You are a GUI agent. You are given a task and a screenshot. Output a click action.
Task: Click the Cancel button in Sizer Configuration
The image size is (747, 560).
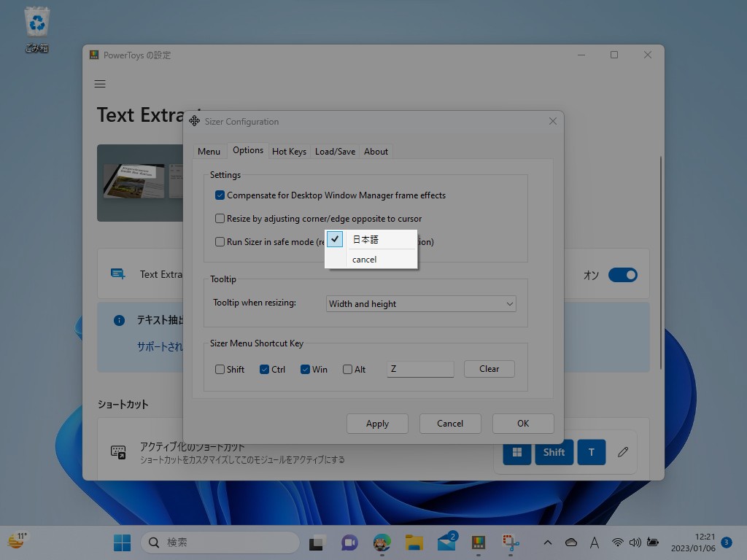[x=450, y=424]
